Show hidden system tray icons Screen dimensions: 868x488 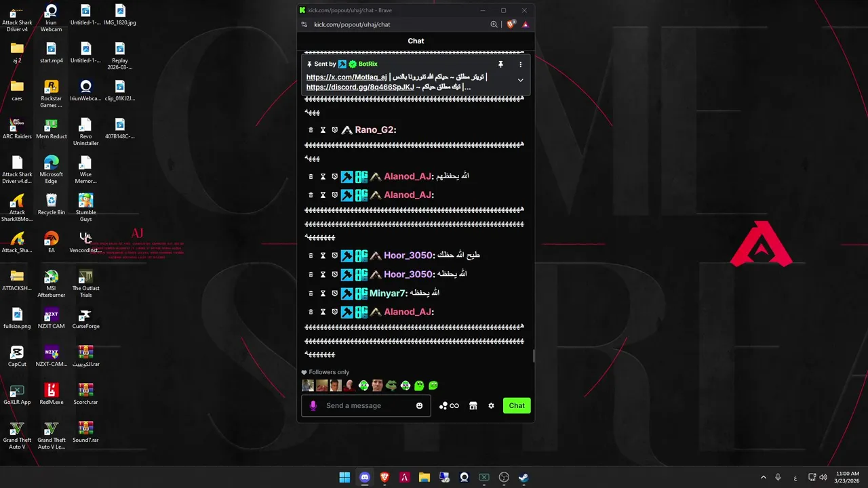point(764,477)
